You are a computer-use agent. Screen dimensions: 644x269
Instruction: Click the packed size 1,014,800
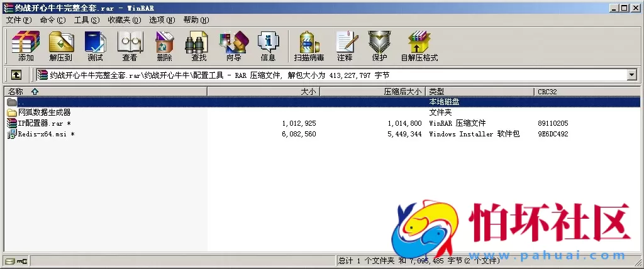click(404, 123)
